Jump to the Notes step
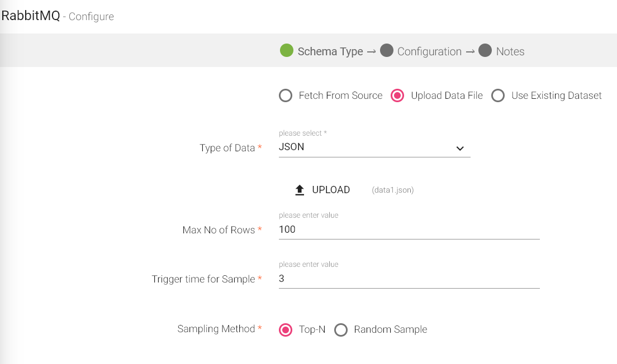This screenshot has height=364, width=617. [x=510, y=52]
